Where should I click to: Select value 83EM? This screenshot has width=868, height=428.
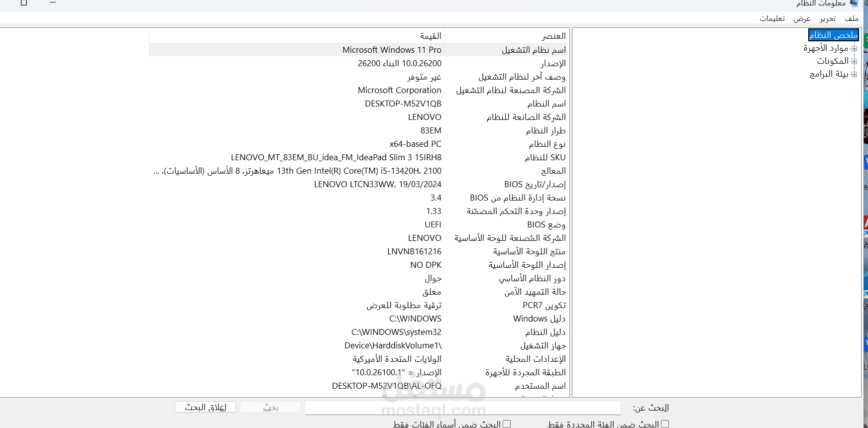[431, 130]
